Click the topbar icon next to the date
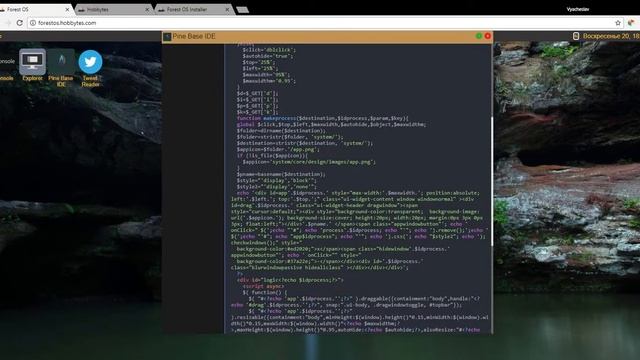The image size is (640, 360). pyautogui.click(x=576, y=36)
